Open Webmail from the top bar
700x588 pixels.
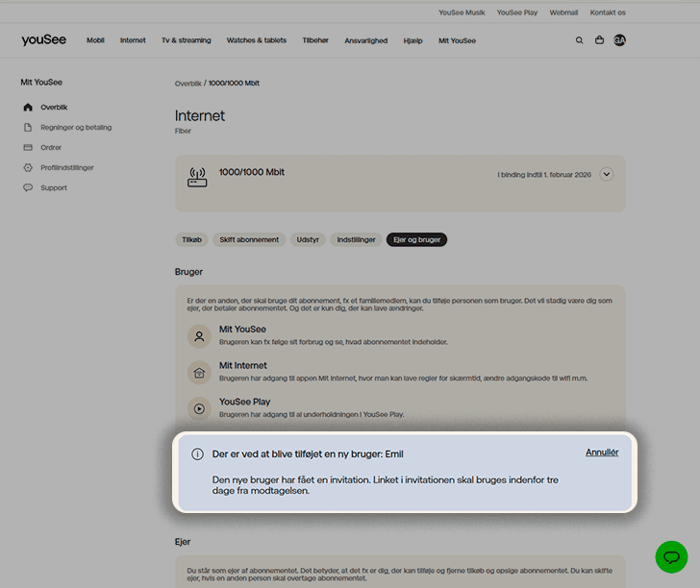coord(562,12)
